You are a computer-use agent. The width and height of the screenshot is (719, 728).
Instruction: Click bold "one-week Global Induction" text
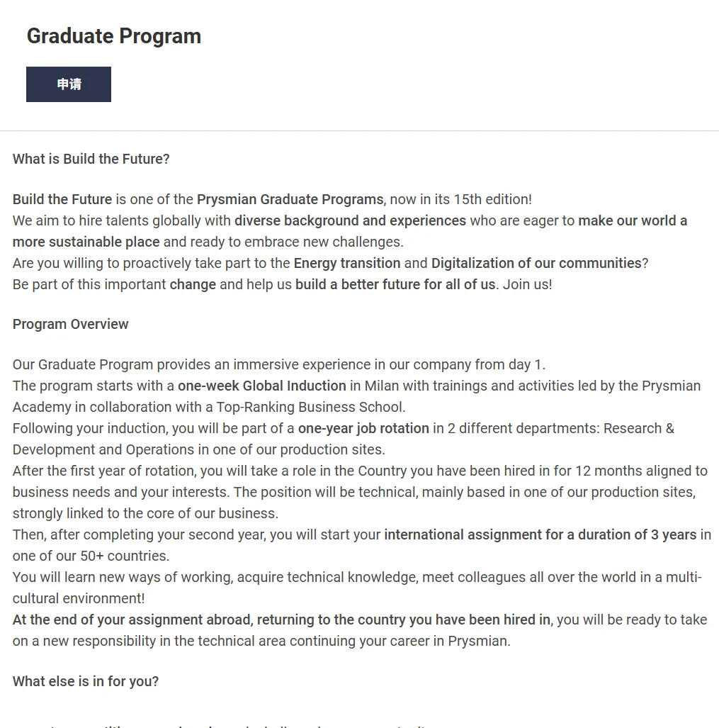click(x=262, y=386)
